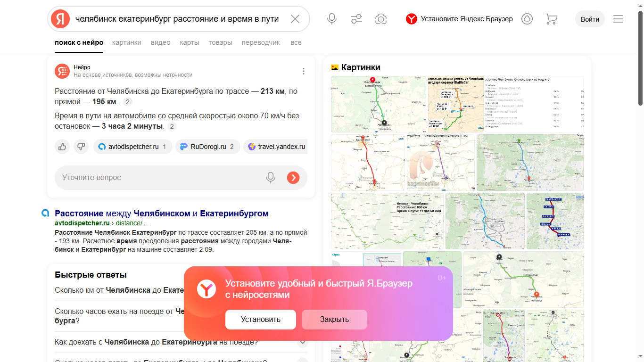Click into the Уточните вопрос input field
The height and width of the screenshot is (362, 644).
(x=160, y=178)
